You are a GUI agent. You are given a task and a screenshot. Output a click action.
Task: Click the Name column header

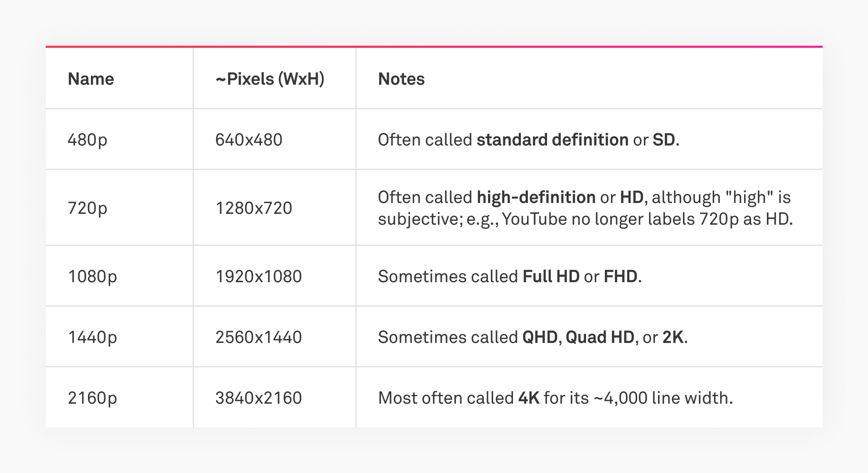tap(91, 79)
